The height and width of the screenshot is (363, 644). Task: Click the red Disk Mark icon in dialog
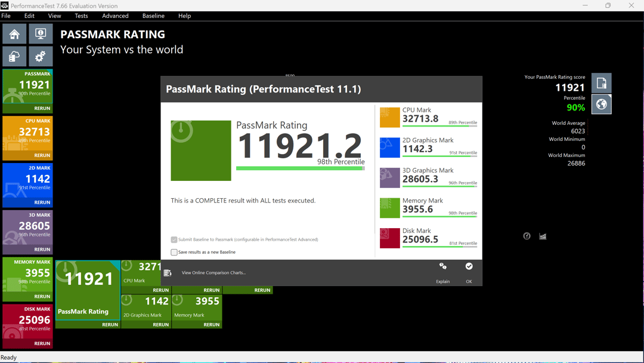pyautogui.click(x=390, y=238)
